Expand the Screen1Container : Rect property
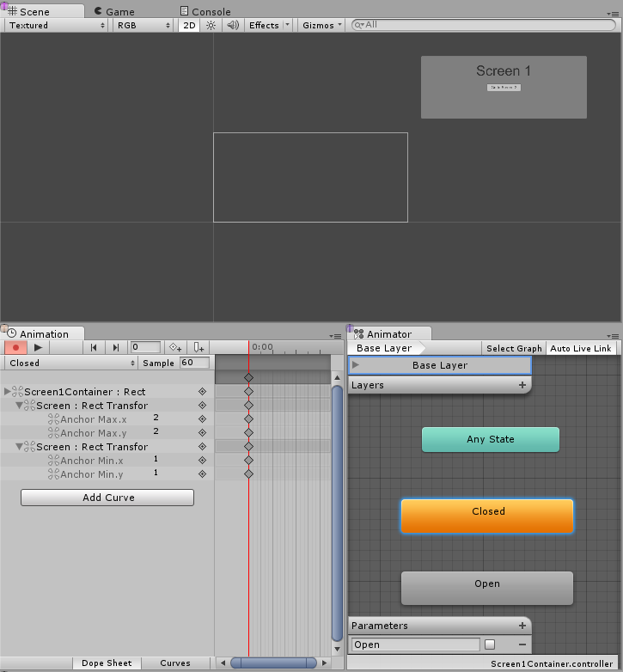Image resolution: width=623 pixels, height=672 pixels. [7, 391]
